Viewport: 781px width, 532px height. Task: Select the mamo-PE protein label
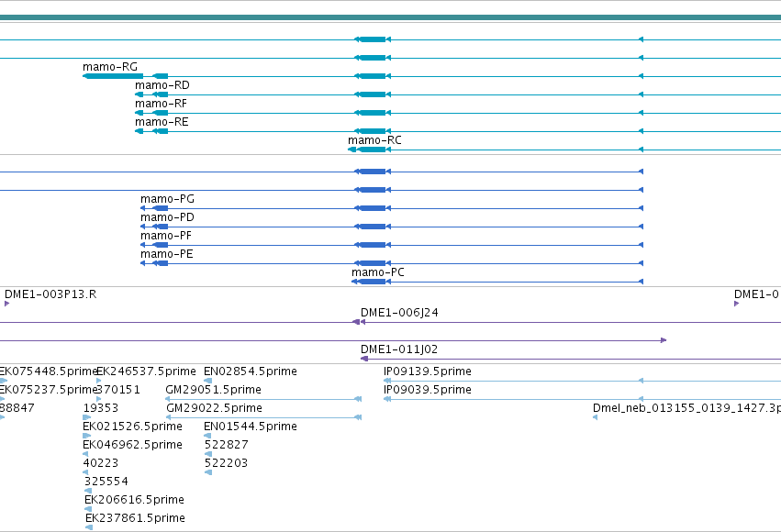pos(167,254)
